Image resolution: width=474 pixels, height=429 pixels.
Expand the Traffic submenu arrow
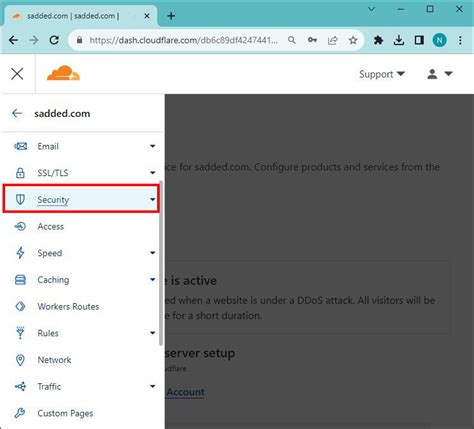coord(152,386)
